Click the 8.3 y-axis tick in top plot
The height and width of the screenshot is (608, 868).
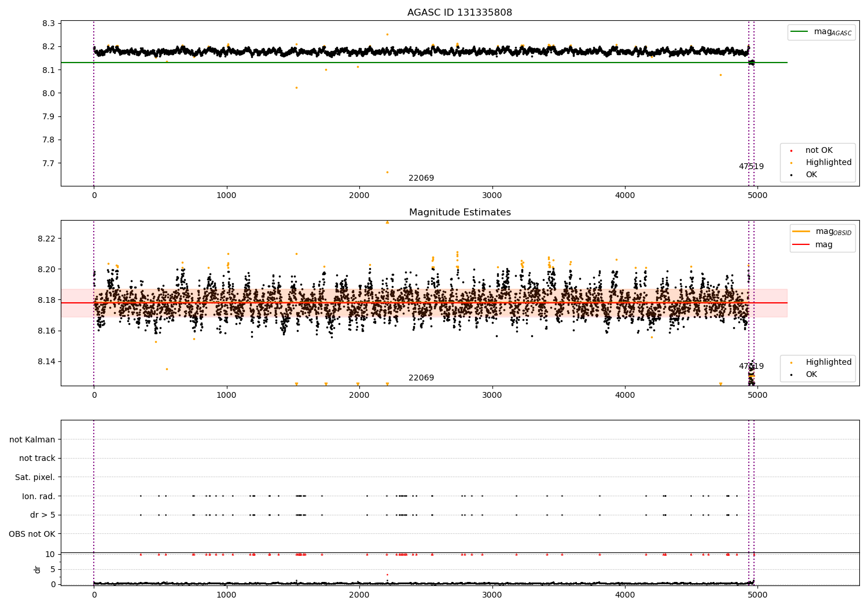(49, 24)
